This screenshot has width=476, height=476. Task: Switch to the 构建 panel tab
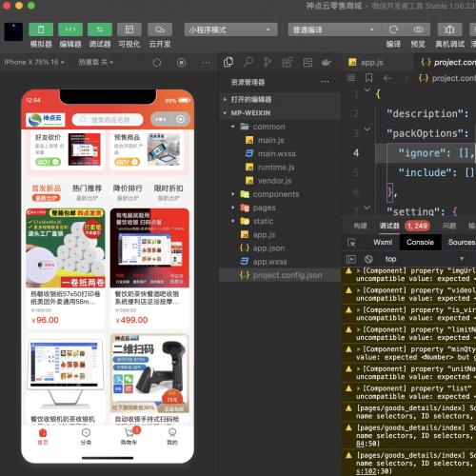(360, 226)
